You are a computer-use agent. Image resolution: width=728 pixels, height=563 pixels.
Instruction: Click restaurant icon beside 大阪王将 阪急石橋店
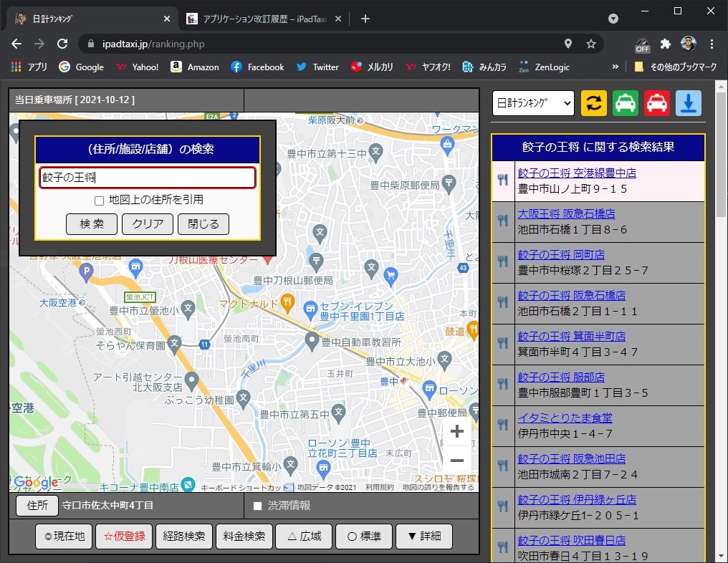(503, 221)
